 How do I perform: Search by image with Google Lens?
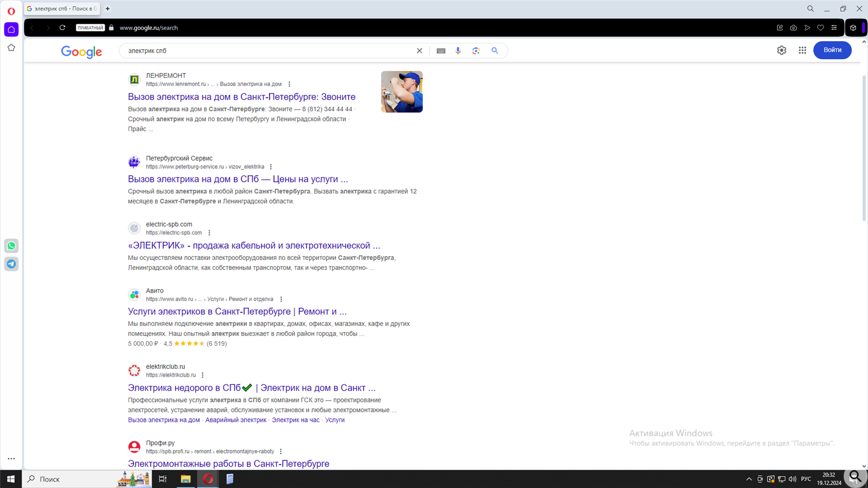(x=476, y=51)
